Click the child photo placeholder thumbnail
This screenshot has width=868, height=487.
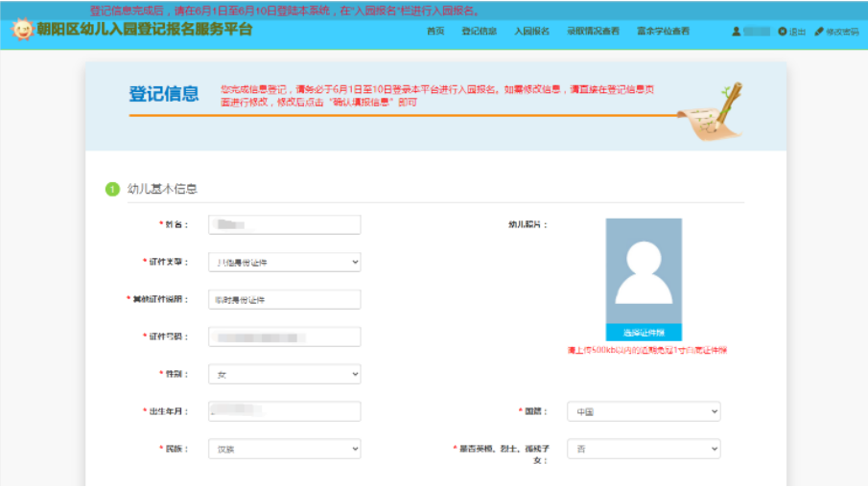pyautogui.click(x=644, y=271)
